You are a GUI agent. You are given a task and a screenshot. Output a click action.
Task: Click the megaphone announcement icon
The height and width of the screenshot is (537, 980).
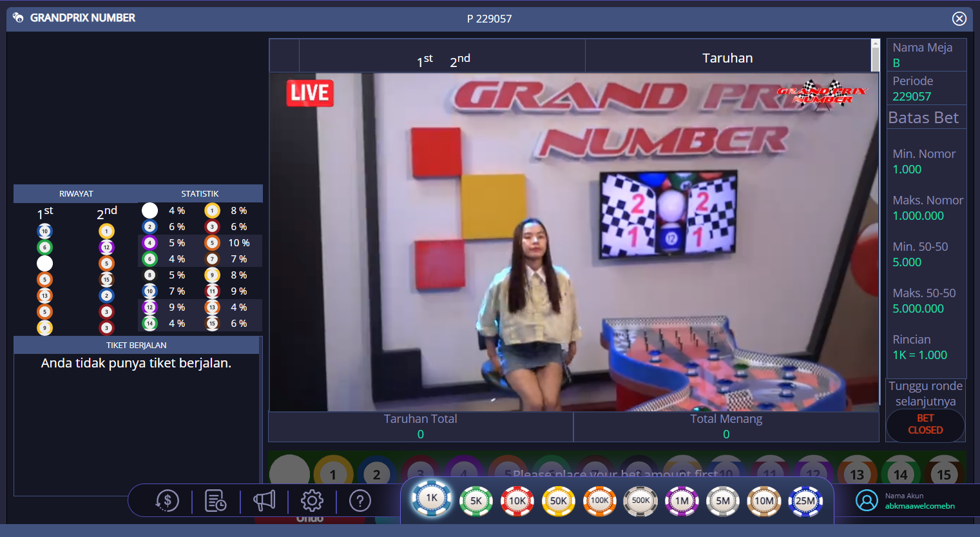coord(264,500)
